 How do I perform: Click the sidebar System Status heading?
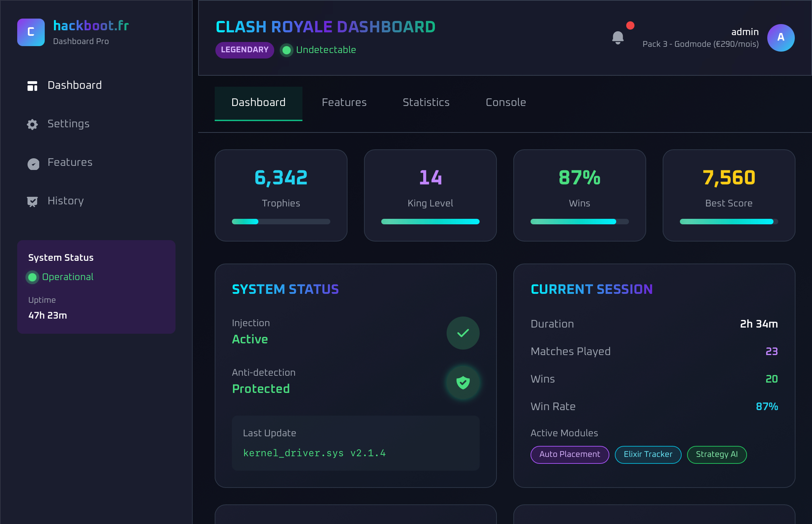pos(61,258)
